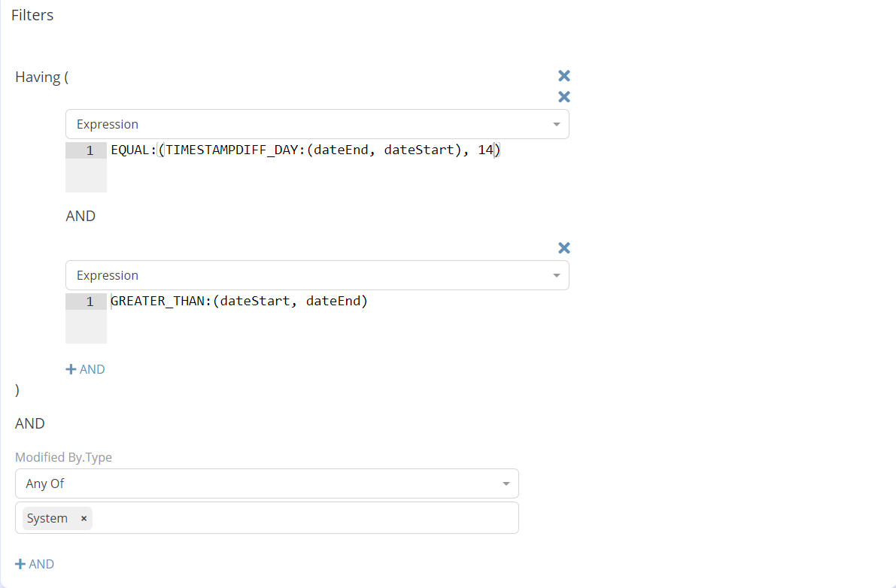Click the Filters heading
Screen dimensions: 896x588
coord(32,15)
